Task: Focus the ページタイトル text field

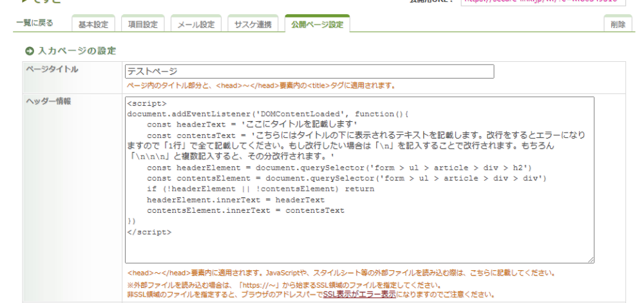Action: pos(309,72)
